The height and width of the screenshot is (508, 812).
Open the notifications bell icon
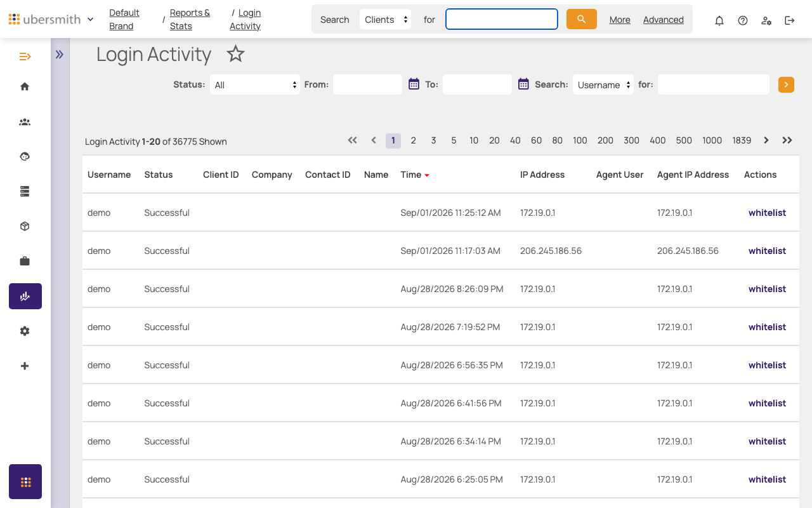click(x=719, y=20)
